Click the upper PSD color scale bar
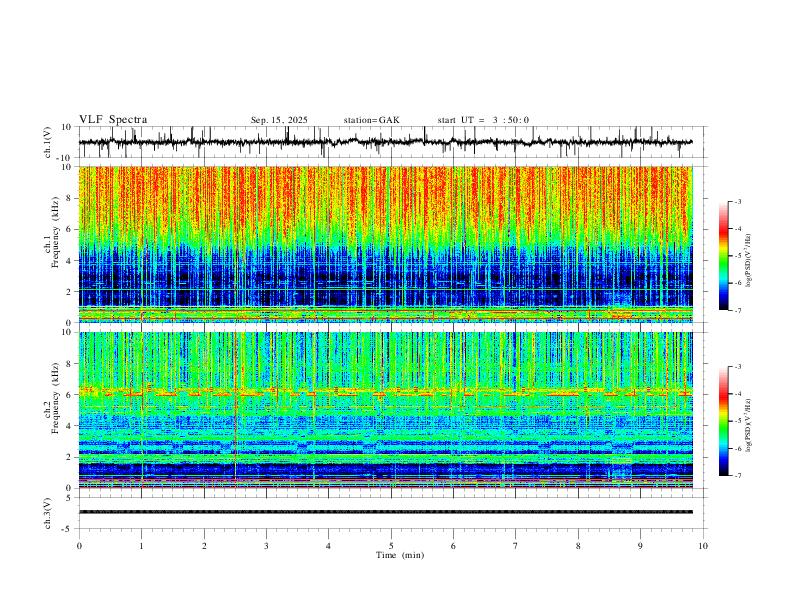Viewport: 792px width, 612px height. [x=723, y=256]
